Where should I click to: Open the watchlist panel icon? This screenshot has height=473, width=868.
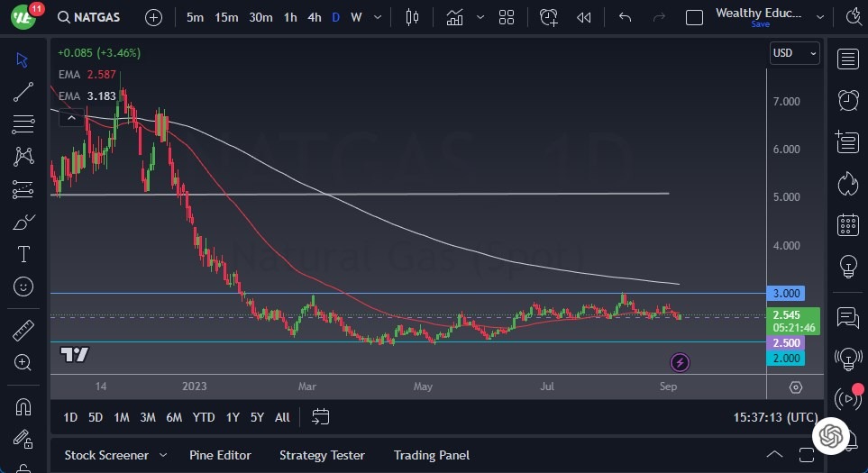(x=847, y=59)
